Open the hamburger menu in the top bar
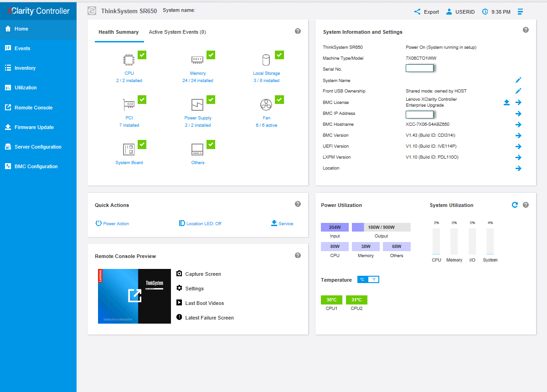547x392 pixels. coord(520,12)
